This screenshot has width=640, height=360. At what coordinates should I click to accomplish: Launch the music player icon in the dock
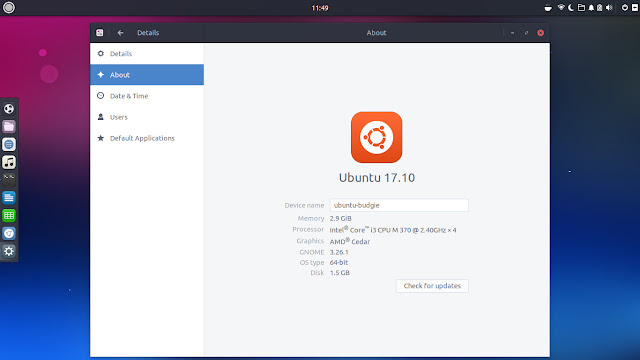pos(9,162)
